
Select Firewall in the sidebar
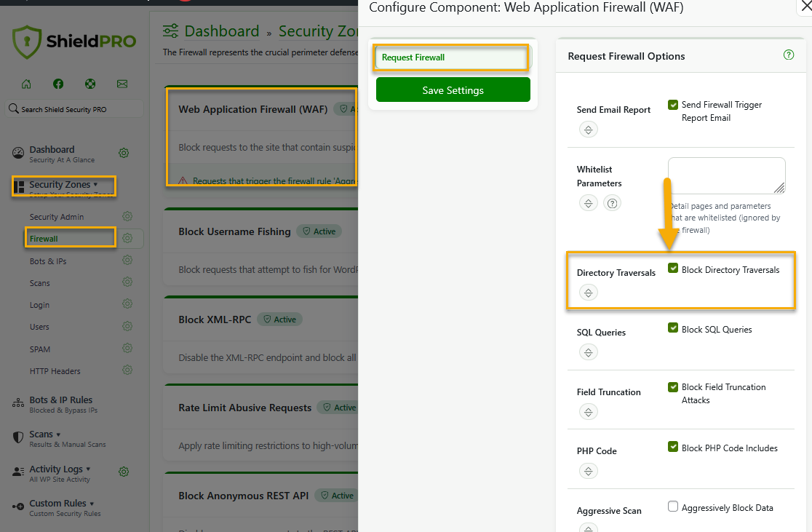click(44, 239)
